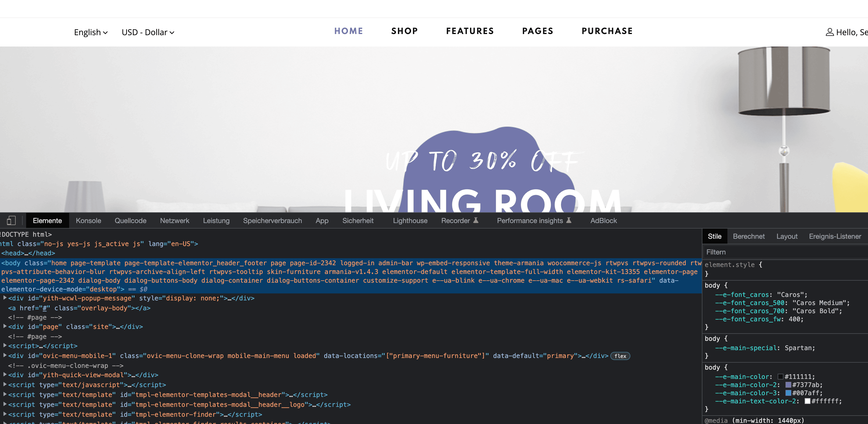
Task: Click the DOCTYPE html line
Action: click(x=26, y=234)
